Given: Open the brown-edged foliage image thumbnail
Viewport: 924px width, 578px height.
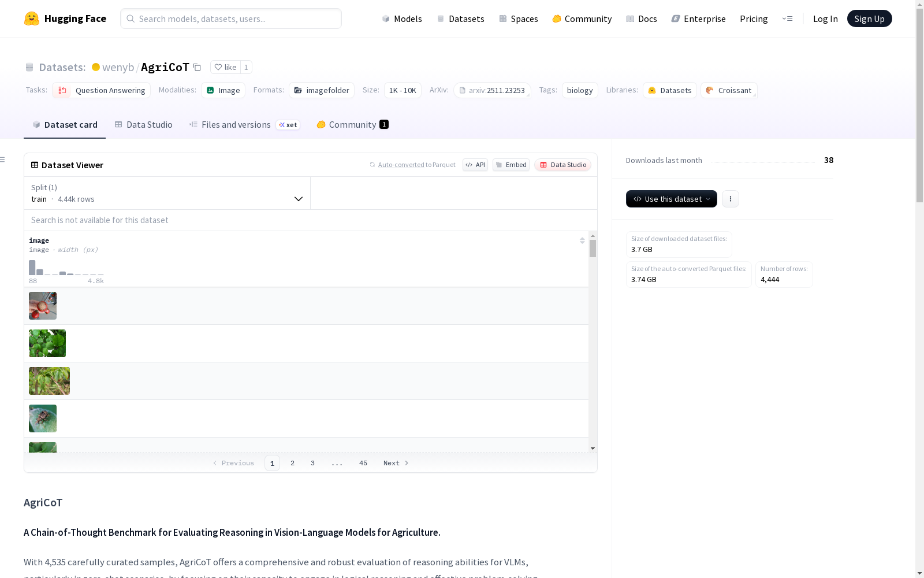Looking at the screenshot, I should [x=49, y=381].
